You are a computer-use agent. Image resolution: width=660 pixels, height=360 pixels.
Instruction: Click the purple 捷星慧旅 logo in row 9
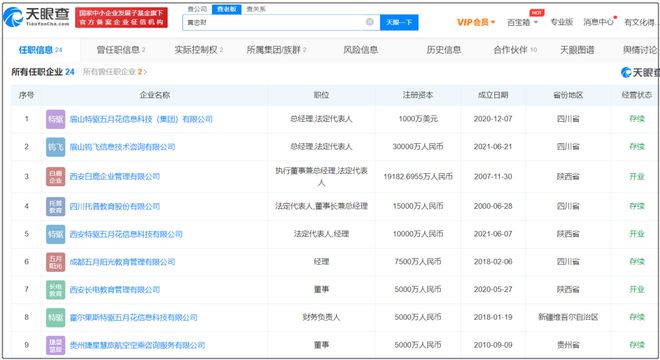tap(56, 345)
